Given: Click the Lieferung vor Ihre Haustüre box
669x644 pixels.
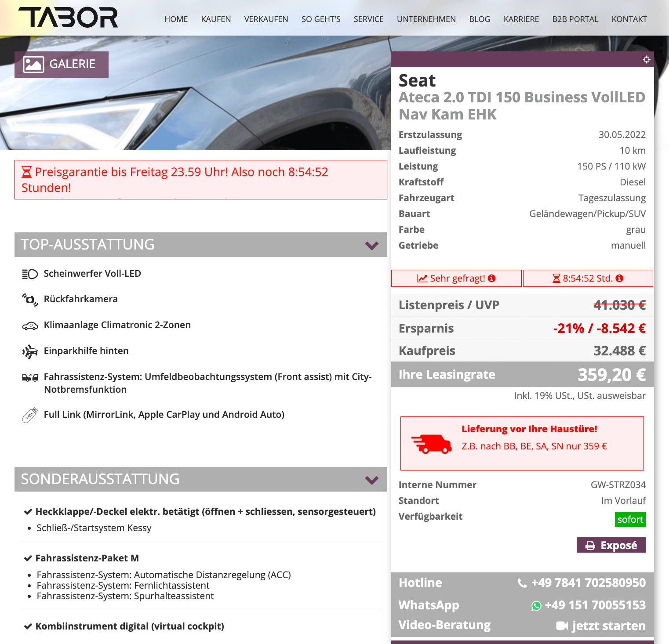Looking at the screenshot, I should [x=522, y=443].
